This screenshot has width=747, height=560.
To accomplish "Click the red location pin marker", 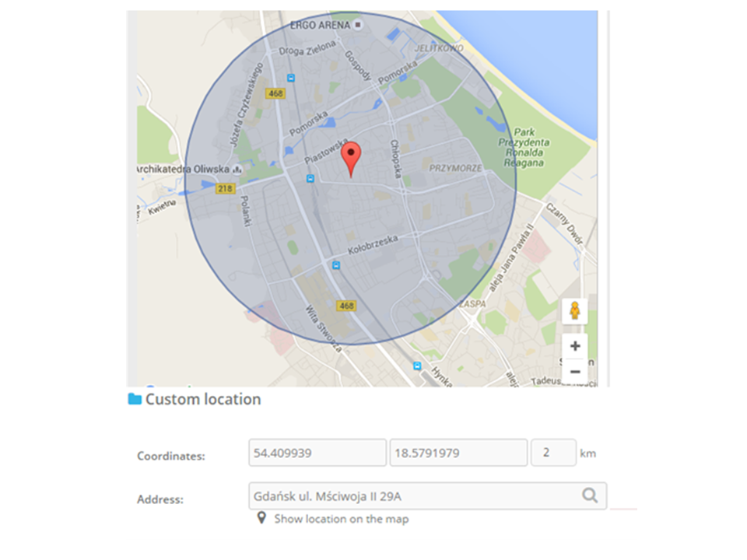I will (x=351, y=159).
